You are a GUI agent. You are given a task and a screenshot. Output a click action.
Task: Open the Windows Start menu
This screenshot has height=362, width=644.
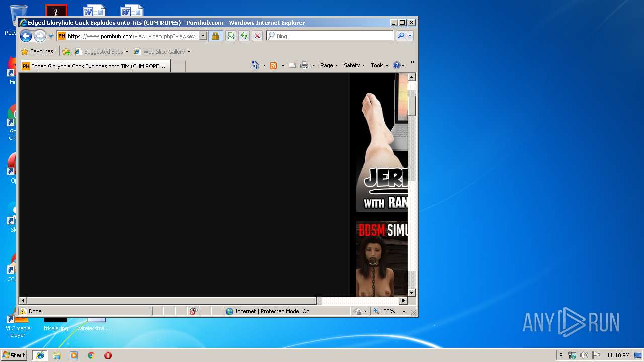14,355
